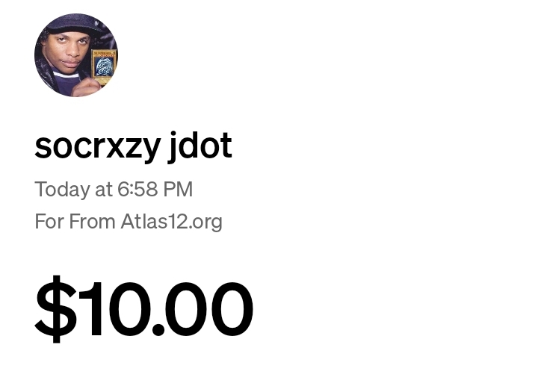This screenshot has width=538, height=392.
Task: Select the name socrxzy jdot
Action: [x=133, y=146]
